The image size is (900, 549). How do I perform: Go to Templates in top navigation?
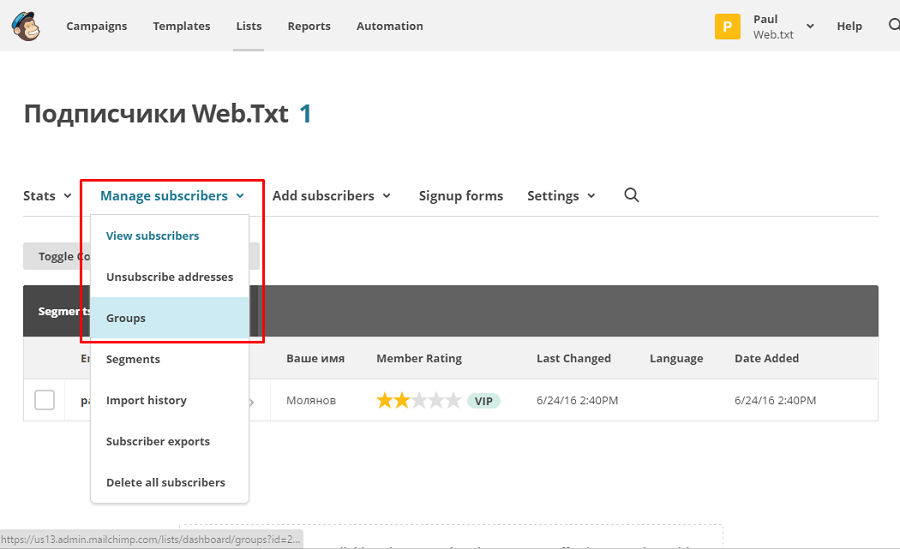click(181, 26)
